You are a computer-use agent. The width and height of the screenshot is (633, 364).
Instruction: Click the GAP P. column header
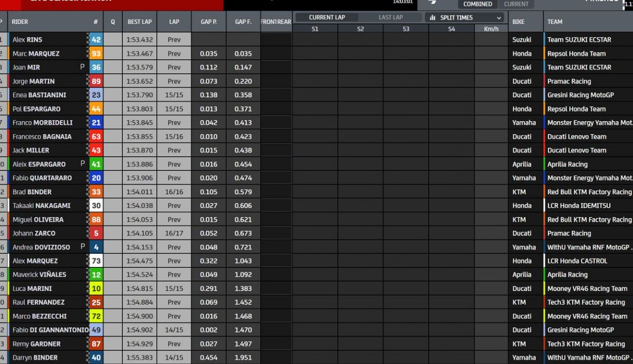[x=209, y=22]
